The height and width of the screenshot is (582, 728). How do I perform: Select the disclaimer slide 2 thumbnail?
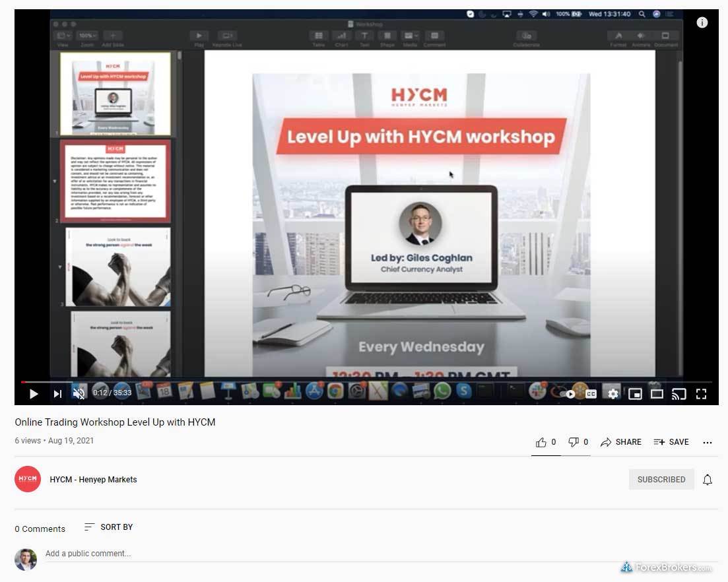(x=115, y=181)
